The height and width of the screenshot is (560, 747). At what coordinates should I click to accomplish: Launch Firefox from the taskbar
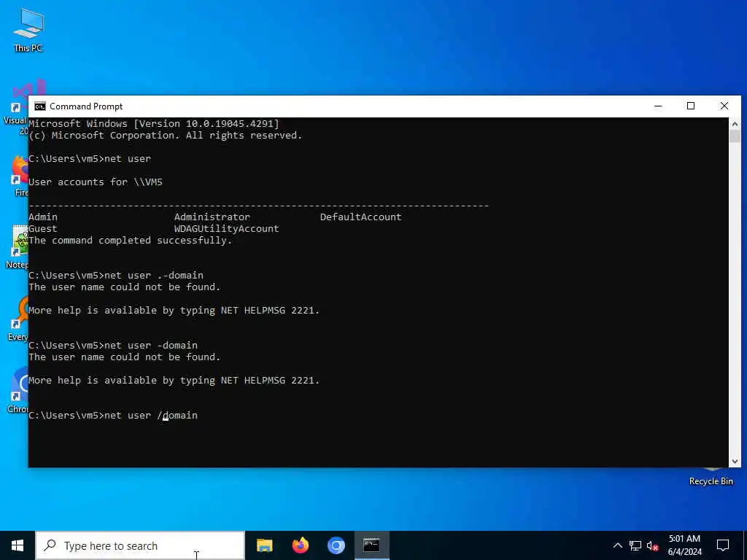pyautogui.click(x=300, y=545)
